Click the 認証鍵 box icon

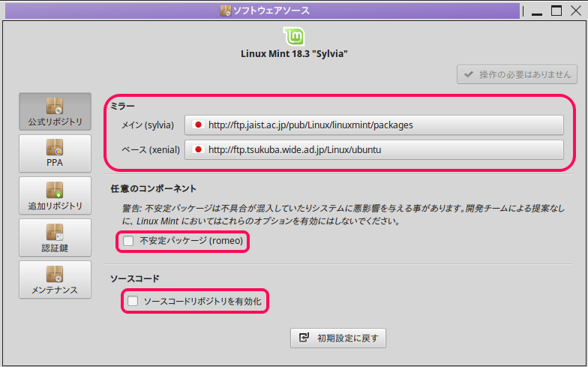coord(55,233)
